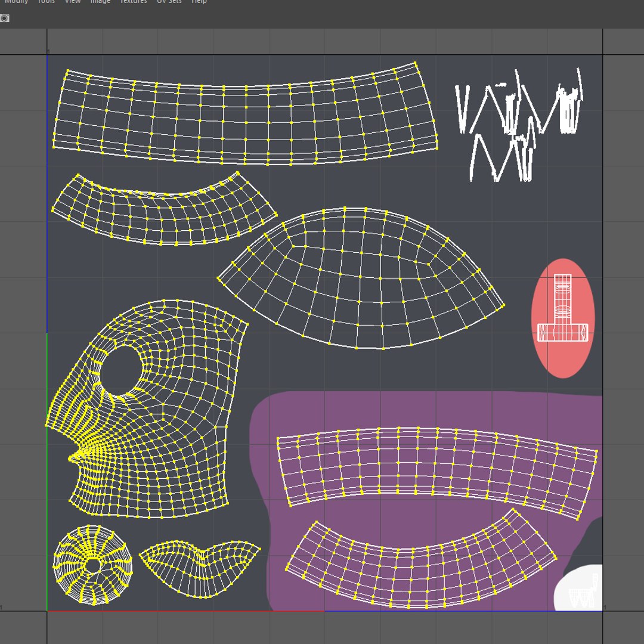Open the Textures menu
Screen dimensions: 644x644
134,2
